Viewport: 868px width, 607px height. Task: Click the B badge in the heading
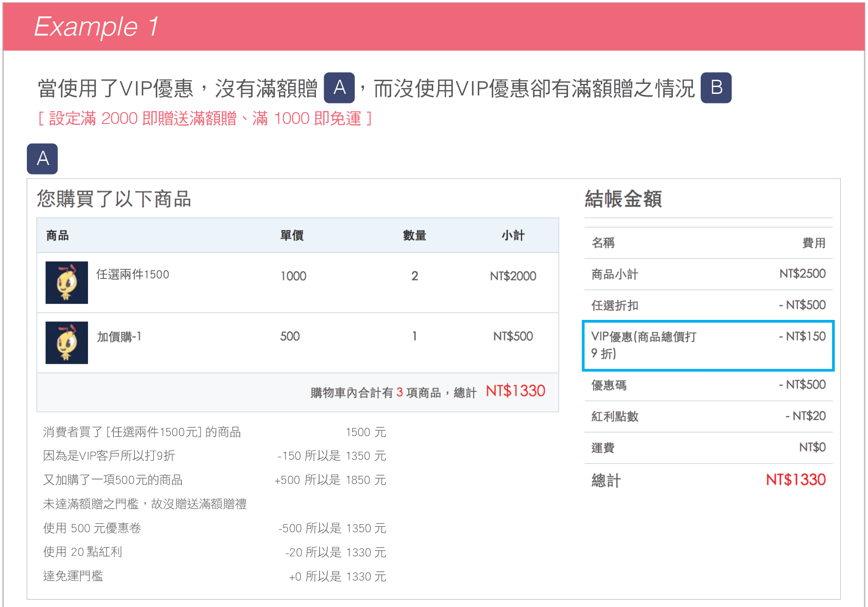[716, 87]
